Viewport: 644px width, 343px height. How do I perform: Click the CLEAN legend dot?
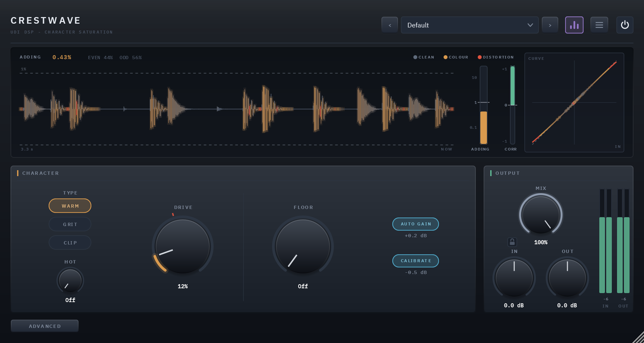click(415, 57)
